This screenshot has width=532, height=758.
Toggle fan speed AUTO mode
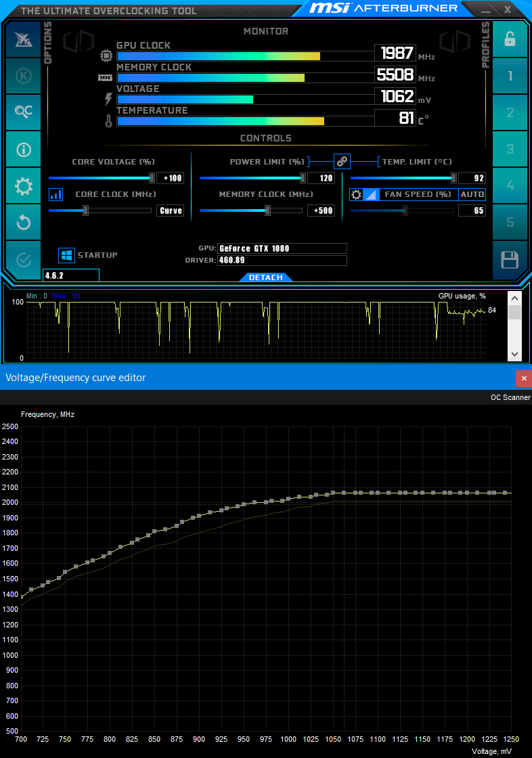(472, 194)
